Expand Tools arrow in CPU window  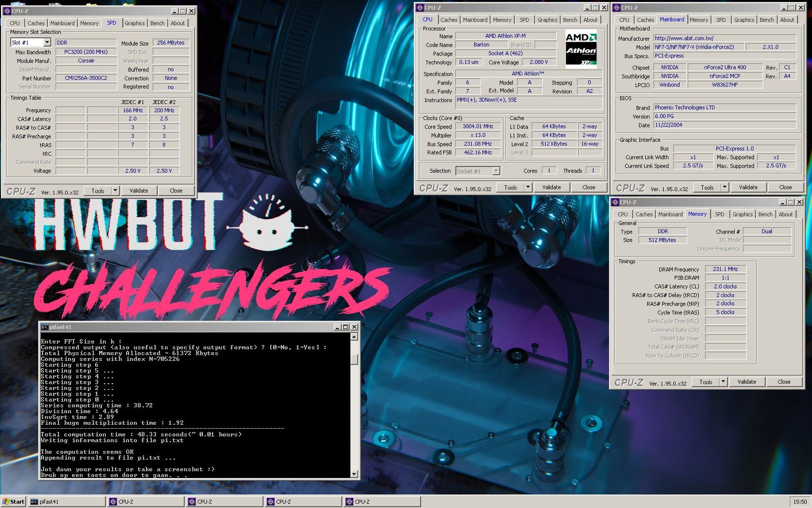(528, 187)
